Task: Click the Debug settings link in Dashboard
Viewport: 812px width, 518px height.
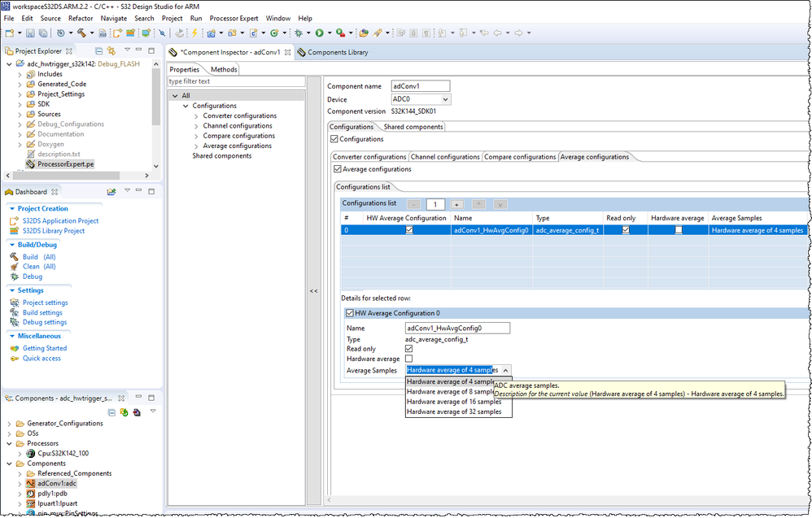Action: [x=45, y=322]
